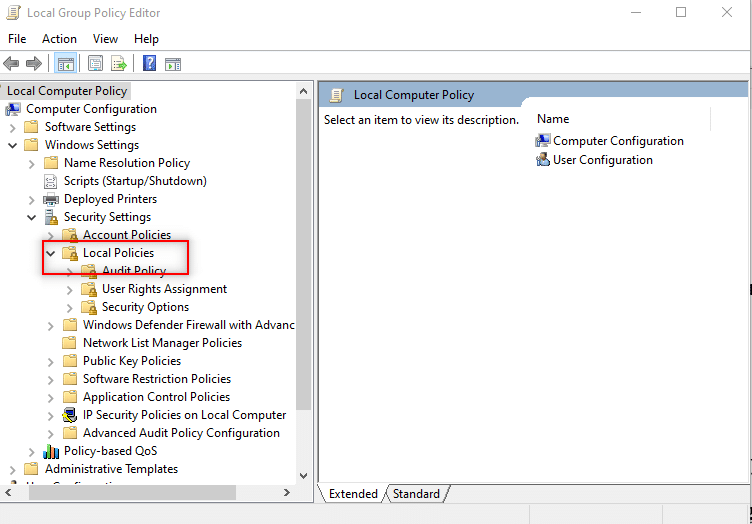Select Network List Manager Policies
This screenshot has width=752, height=524.
coord(162,343)
